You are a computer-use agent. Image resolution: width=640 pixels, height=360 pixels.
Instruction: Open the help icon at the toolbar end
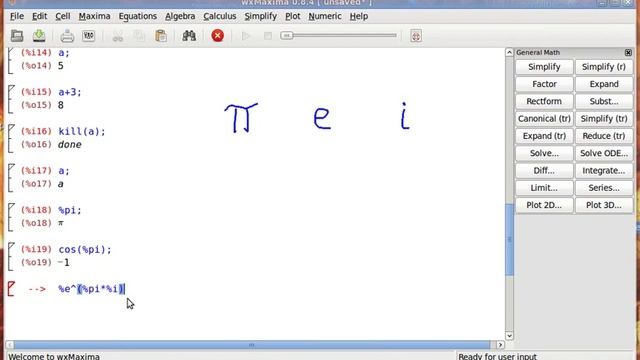tap(416, 36)
